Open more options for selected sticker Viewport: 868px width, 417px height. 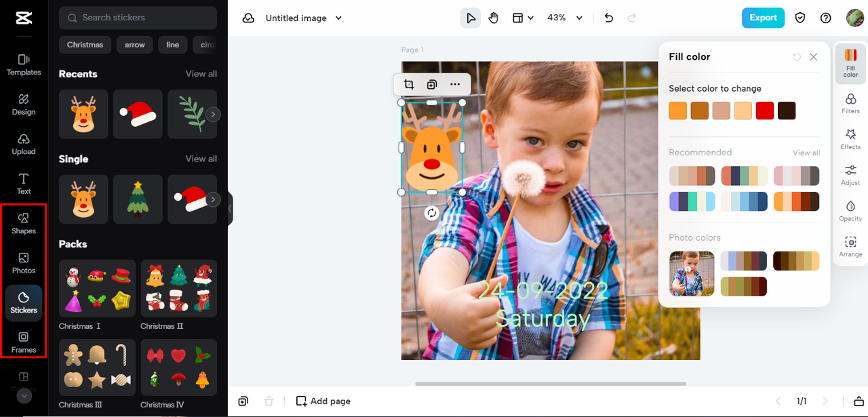(x=455, y=84)
